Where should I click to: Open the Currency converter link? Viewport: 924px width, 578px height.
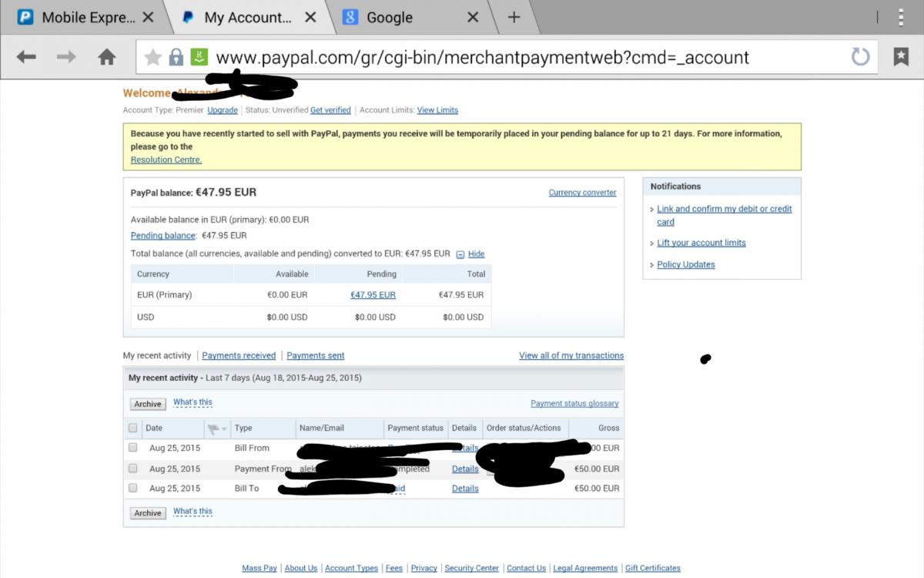click(x=582, y=193)
